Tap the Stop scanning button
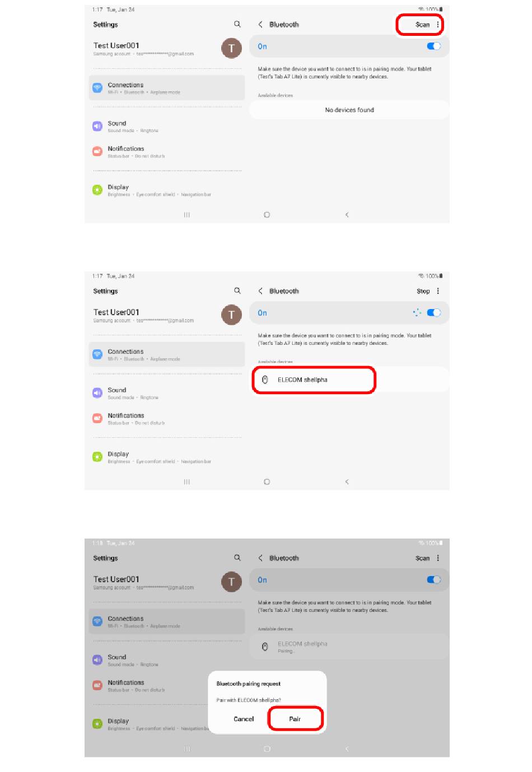532x772 pixels. [x=423, y=291]
